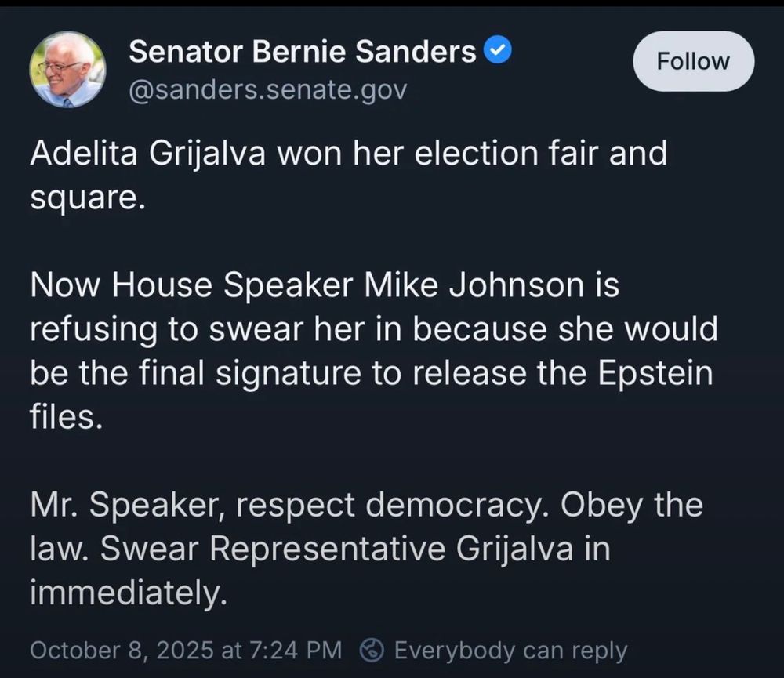Click the blue verified checkmark badge
This screenshot has width=784, height=678.
click(498, 52)
